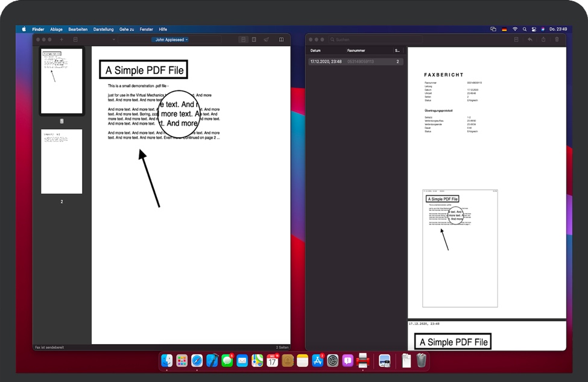The image size is (588, 382).
Task: Open the Darstellung menu
Action: 104,29
